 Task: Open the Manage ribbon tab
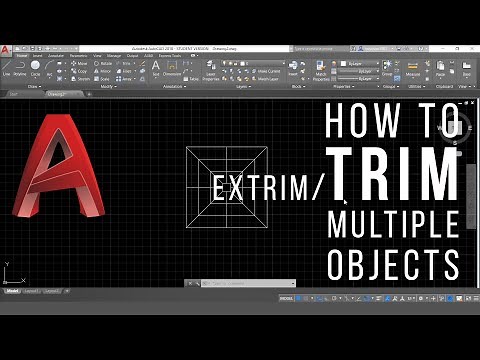click(114, 56)
